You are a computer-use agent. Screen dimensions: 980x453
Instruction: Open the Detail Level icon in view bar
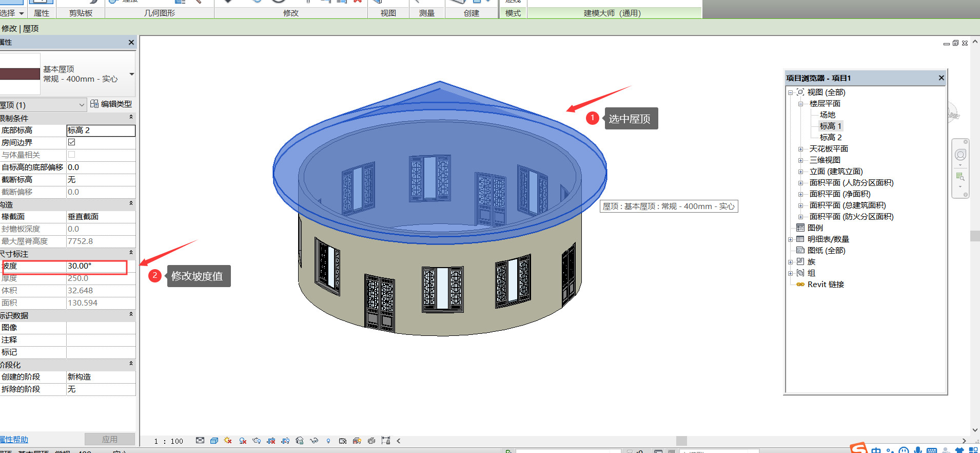click(x=200, y=441)
